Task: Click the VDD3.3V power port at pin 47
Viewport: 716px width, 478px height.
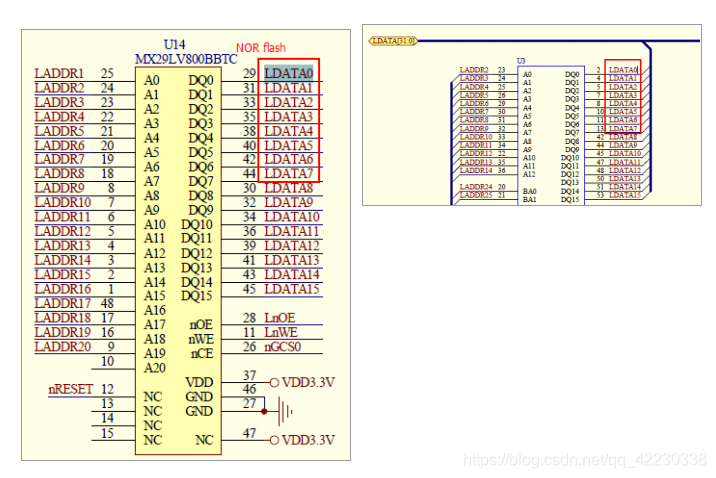Action: (303, 441)
